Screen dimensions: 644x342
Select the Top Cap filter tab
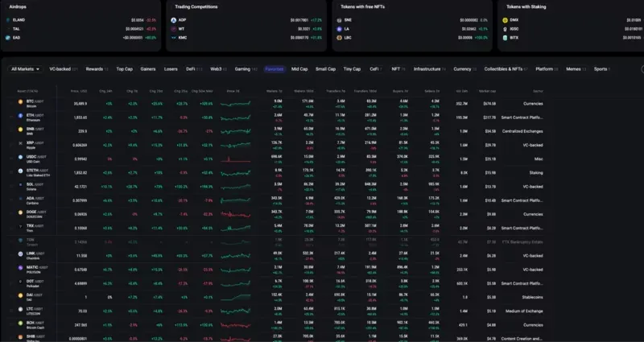click(x=125, y=69)
